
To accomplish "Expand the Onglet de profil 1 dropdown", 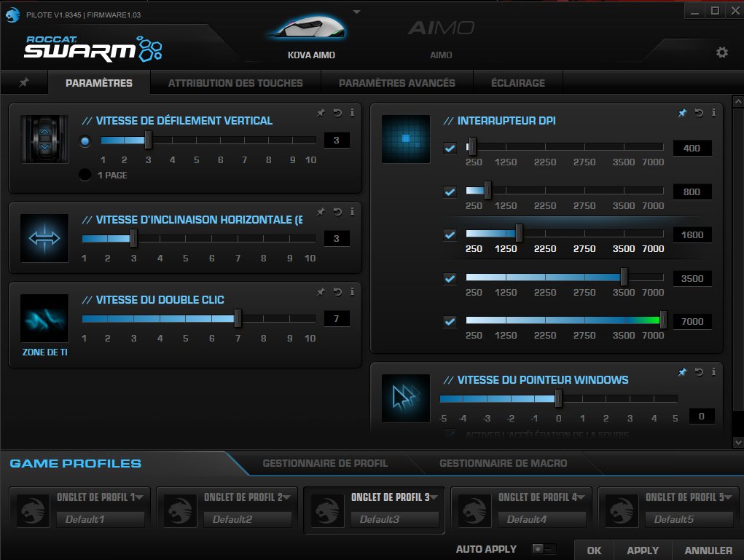I will click(x=140, y=497).
